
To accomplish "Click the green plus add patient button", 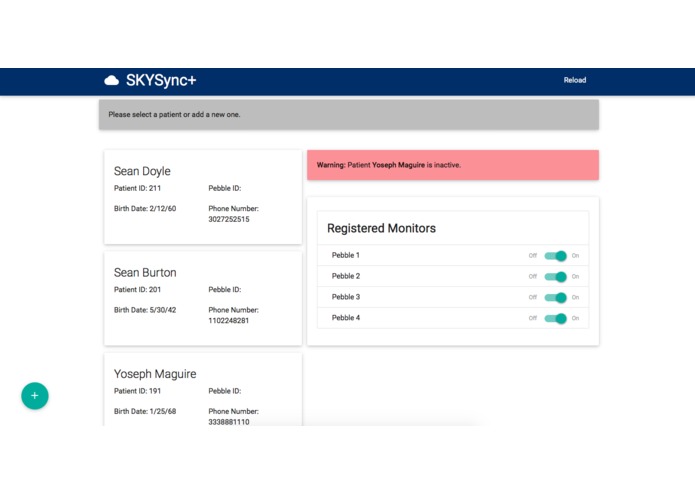I will tap(35, 396).
